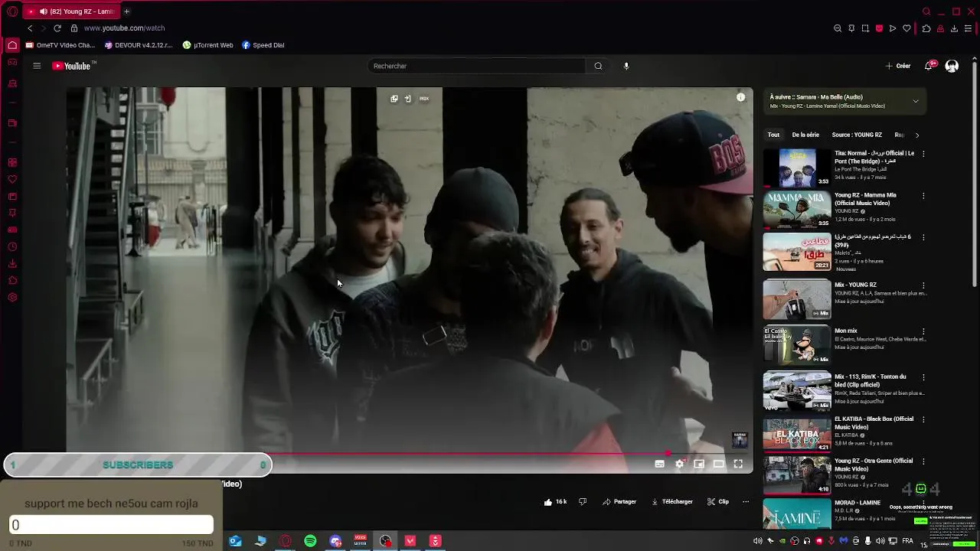The image size is (980, 551).
Task: Open Spotify from the taskbar
Action: click(x=310, y=541)
